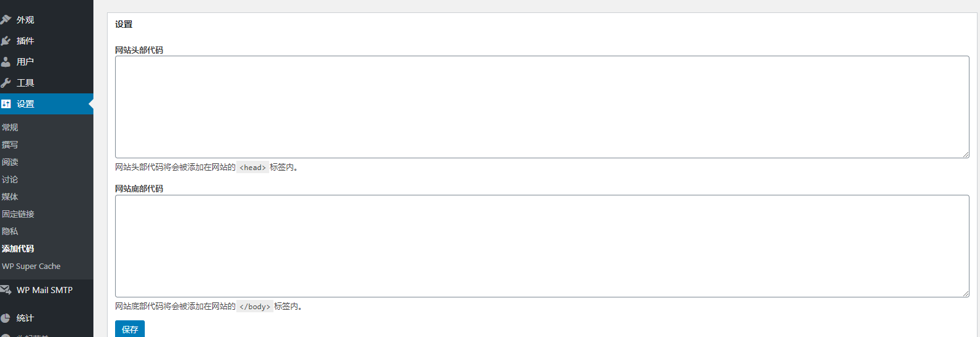This screenshot has height=337, width=980.
Task: Grab the header code textarea resize handle
Action: coord(966,155)
